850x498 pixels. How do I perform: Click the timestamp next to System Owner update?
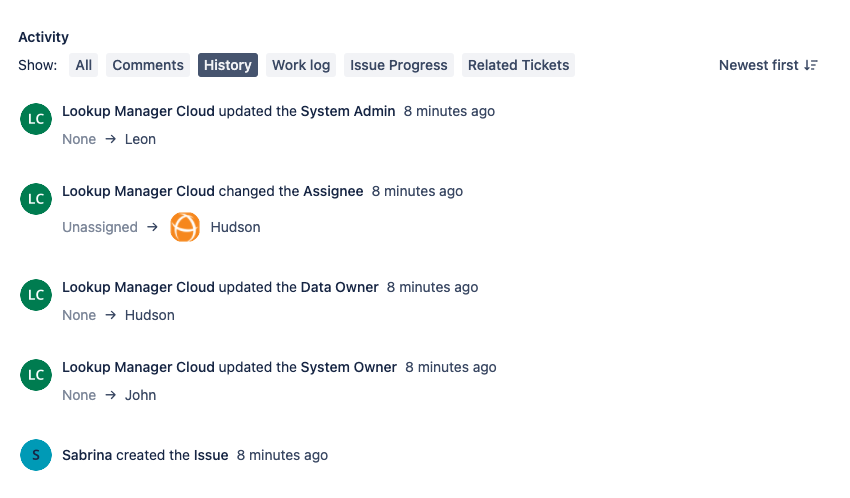click(451, 367)
